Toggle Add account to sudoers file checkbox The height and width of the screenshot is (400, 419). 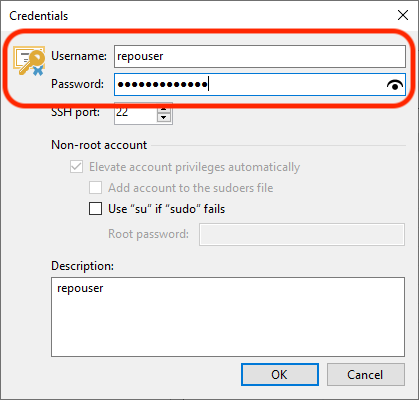[95, 188]
